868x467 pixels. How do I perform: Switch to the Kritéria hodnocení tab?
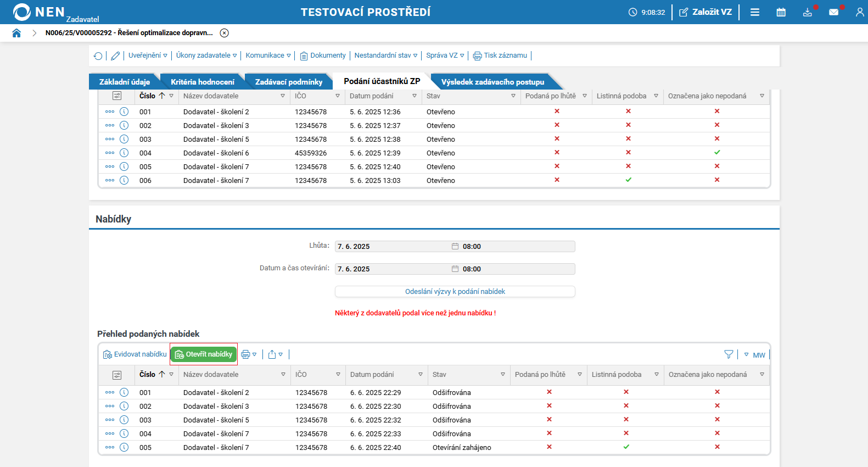tap(203, 82)
